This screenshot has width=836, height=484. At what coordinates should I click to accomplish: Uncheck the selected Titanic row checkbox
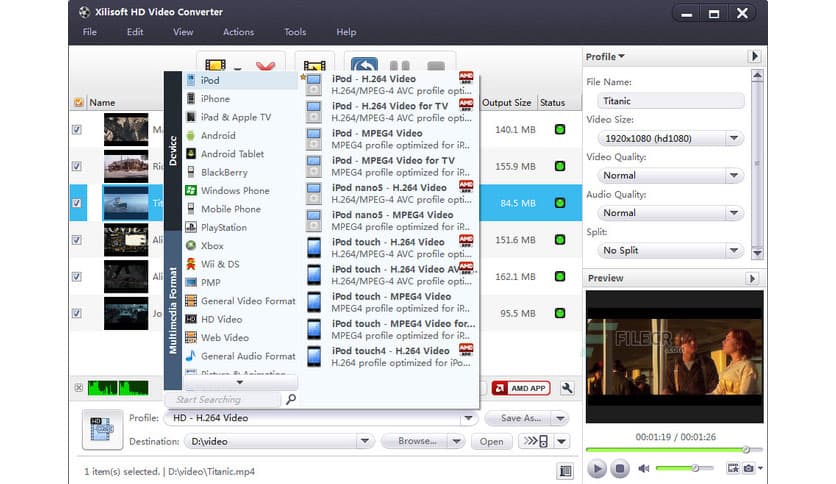[77, 203]
